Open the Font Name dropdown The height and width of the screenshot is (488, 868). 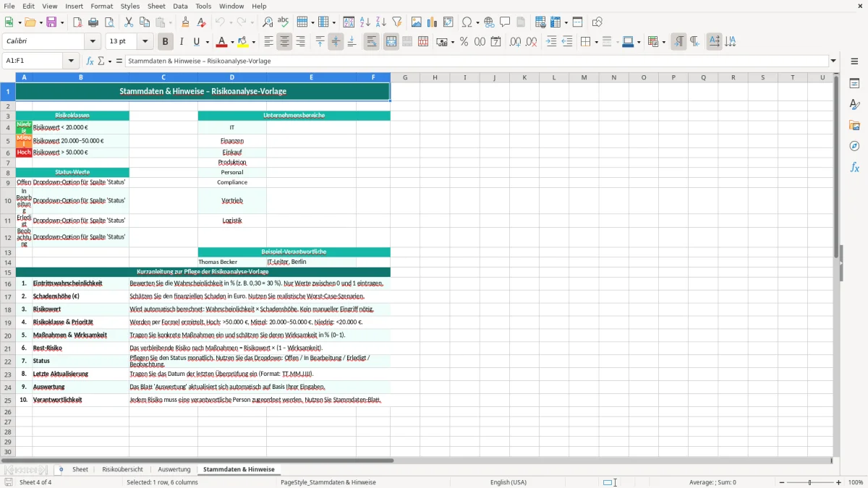click(x=92, y=42)
